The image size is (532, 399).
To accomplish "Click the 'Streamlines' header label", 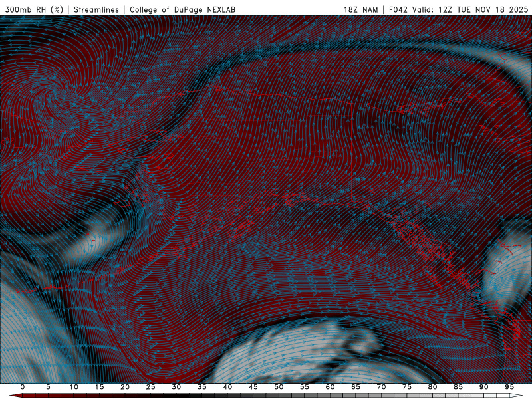I will (96, 9).
